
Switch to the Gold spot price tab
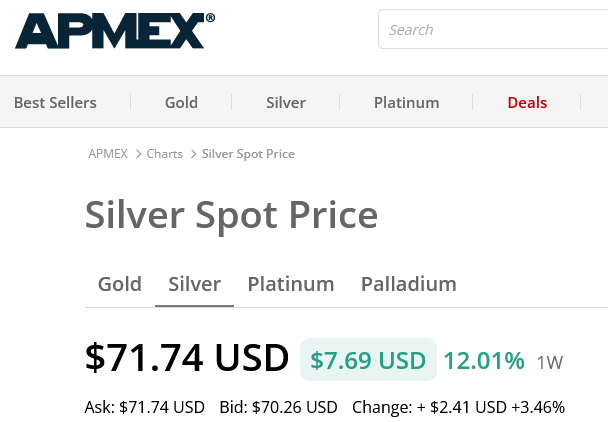pos(120,284)
